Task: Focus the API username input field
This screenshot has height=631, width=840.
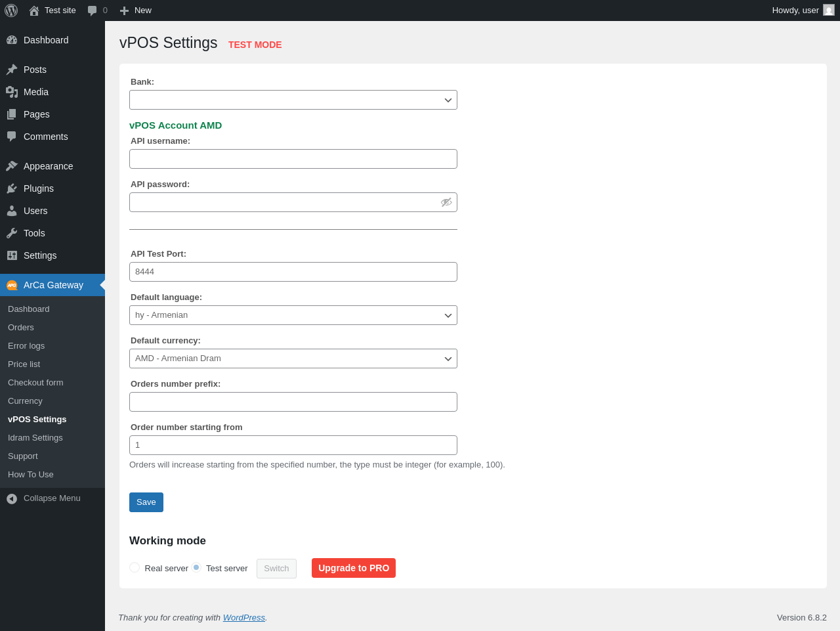Action: point(293,159)
